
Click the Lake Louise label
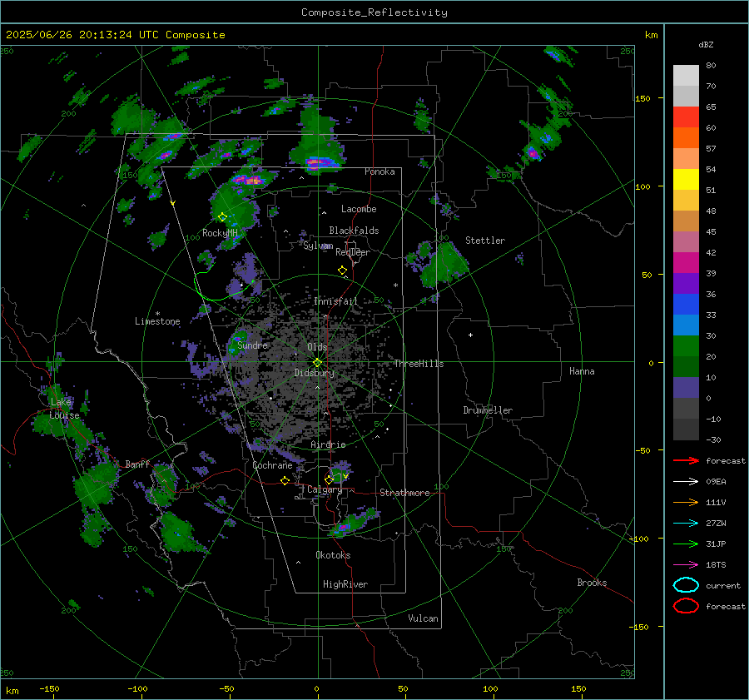tap(64, 409)
